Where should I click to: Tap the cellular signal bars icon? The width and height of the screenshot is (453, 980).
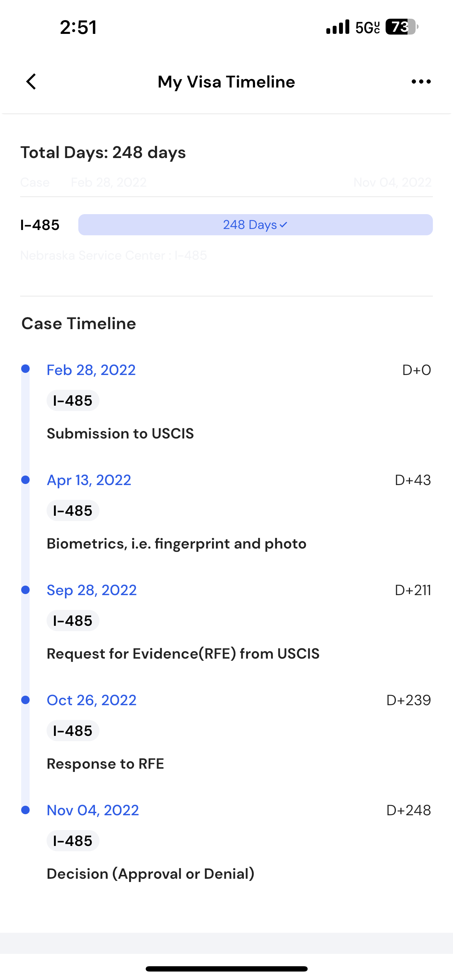pyautogui.click(x=337, y=27)
